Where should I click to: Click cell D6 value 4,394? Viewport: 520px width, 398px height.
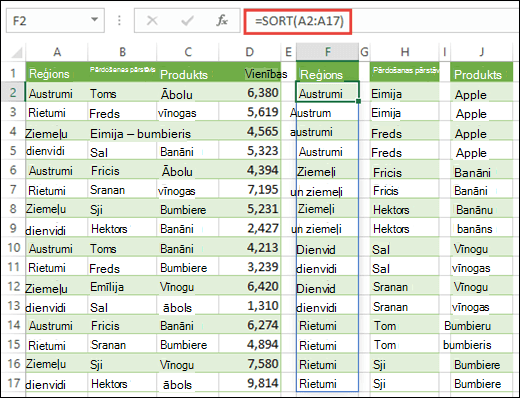pos(249,170)
